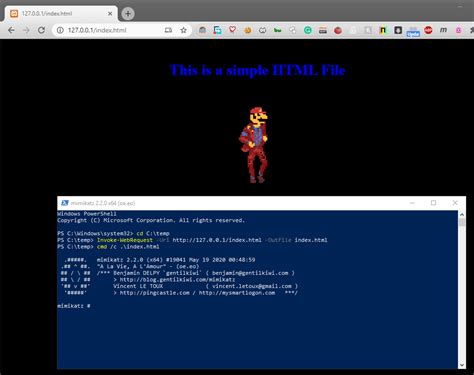This screenshot has width=474, height=375.
Task: Click the mimikatz 2.2.0 x64 window title
Action: [103, 203]
